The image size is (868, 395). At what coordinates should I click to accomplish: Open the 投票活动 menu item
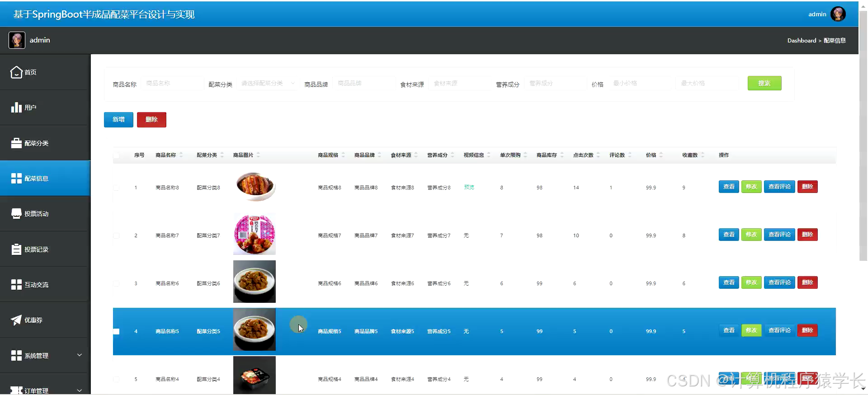(45, 213)
